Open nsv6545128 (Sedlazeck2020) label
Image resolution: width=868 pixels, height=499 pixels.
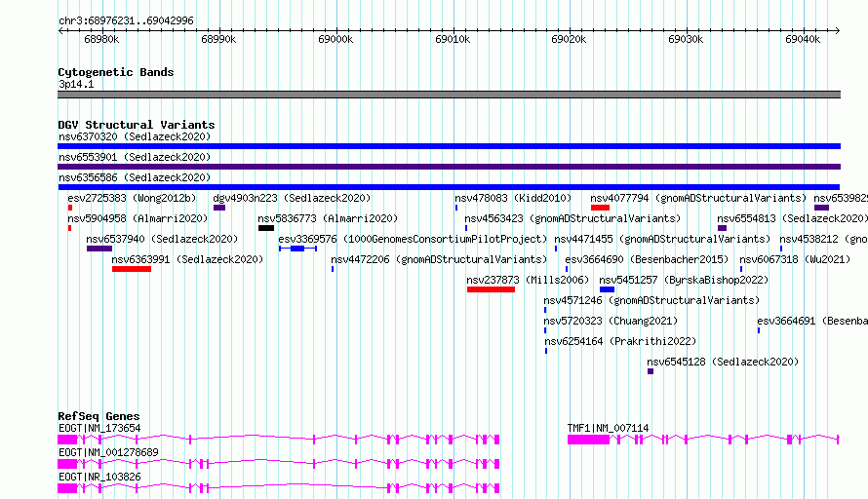(723, 362)
